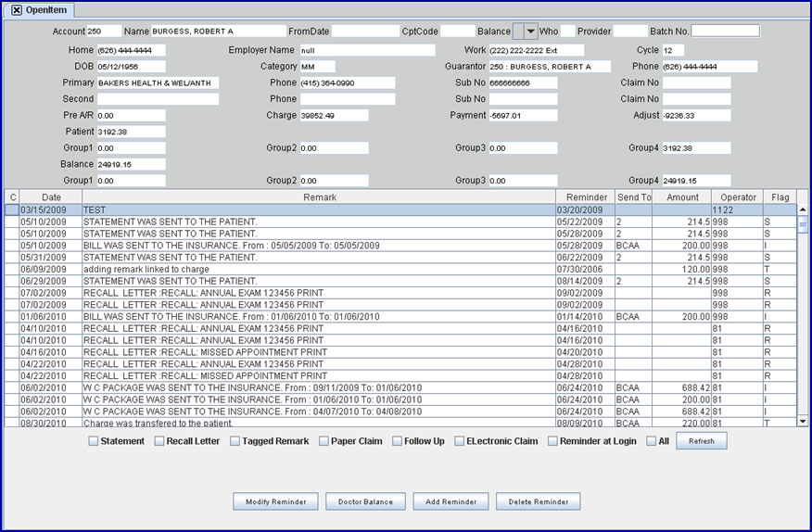Click the Amount column header
812x532 pixels.
point(682,196)
